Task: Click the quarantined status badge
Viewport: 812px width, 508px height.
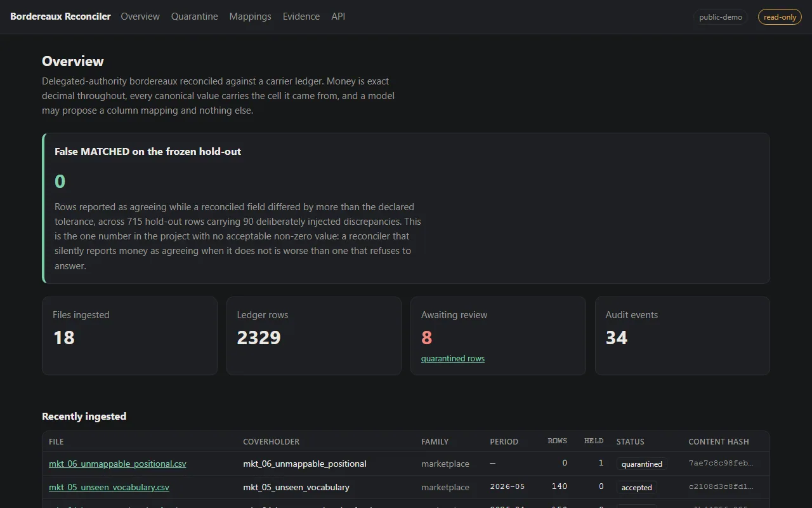Action: click(642, 464)
